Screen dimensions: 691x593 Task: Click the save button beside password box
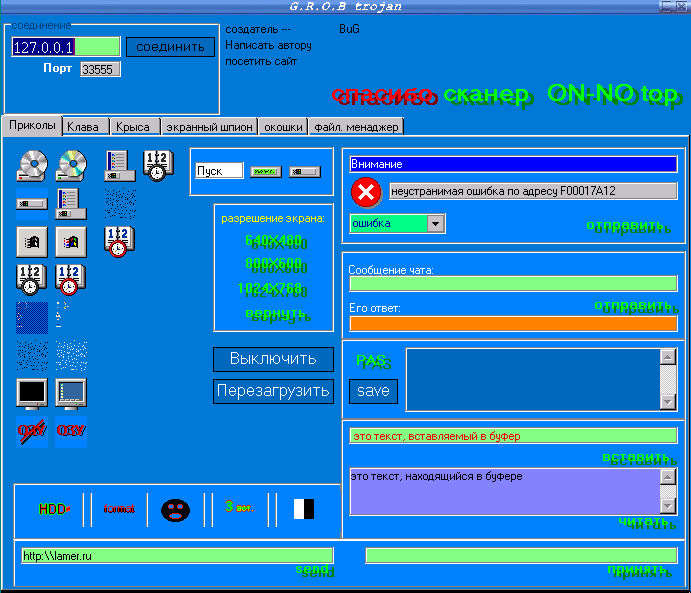coord(373,391)
